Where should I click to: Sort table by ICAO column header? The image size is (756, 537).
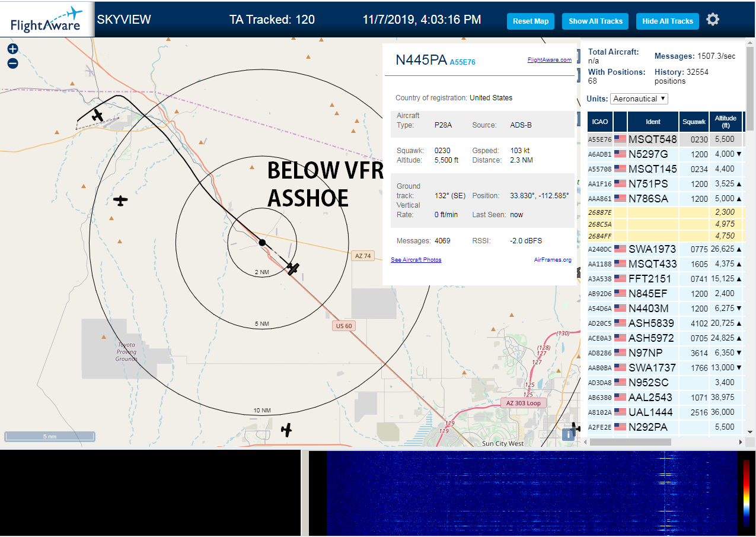[600, 122]
